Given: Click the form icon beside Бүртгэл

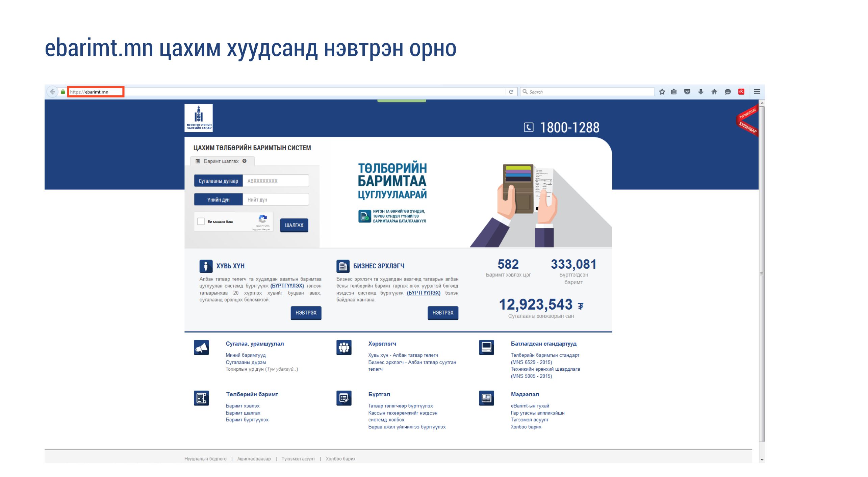Looking at the screenshot, I should [344, 398].
